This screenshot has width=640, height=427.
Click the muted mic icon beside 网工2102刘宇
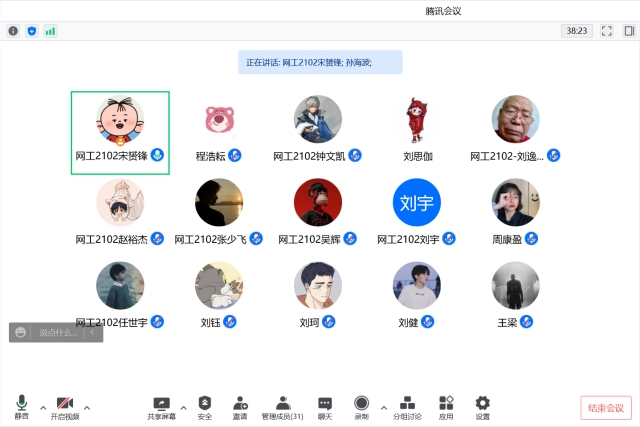point(449,238)
